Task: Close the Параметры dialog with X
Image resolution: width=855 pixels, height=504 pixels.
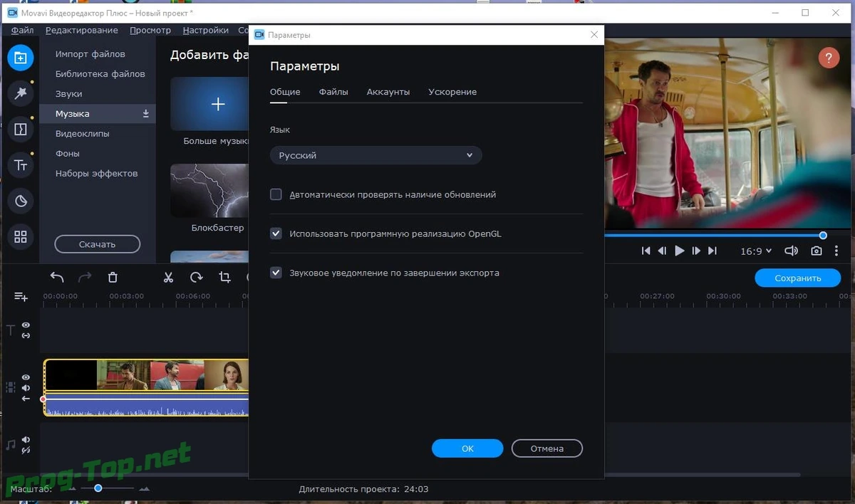Action: coord(594,35)
